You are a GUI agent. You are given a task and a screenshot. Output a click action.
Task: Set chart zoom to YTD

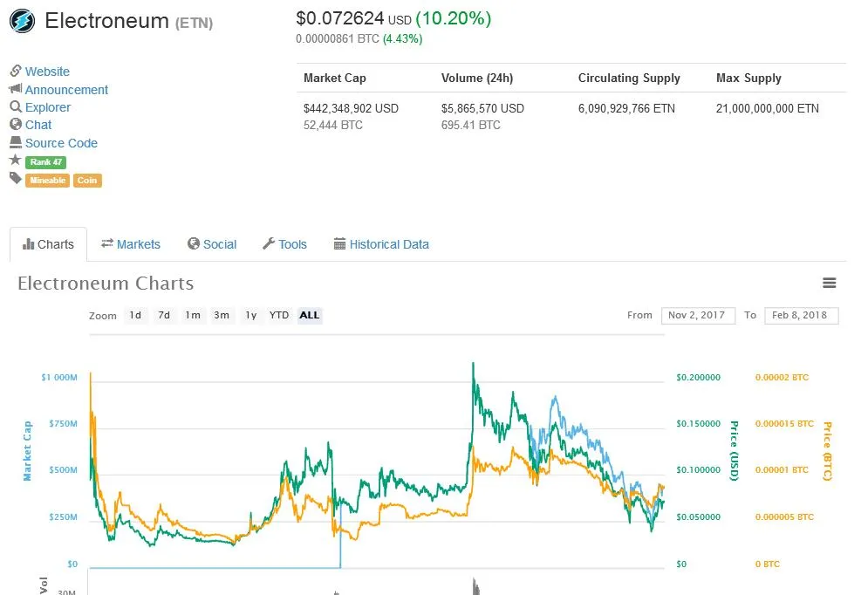(x=279, y=316)
